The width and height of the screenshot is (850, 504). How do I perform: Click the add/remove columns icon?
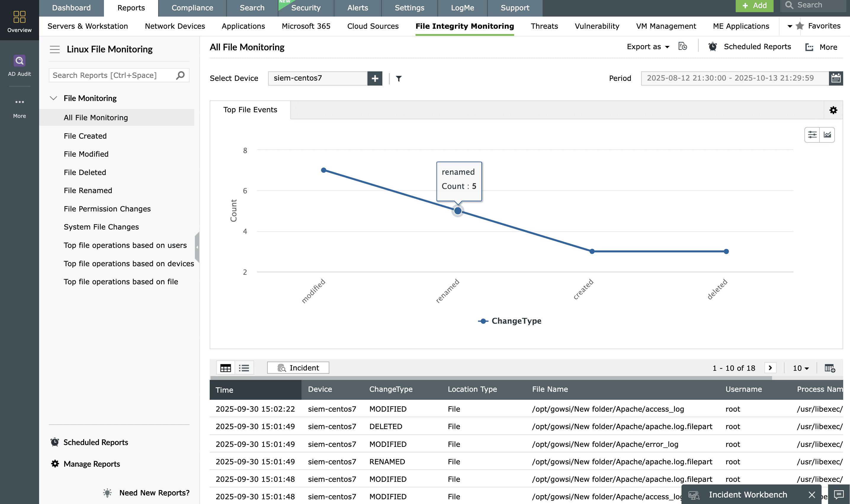tap(830, 368)
